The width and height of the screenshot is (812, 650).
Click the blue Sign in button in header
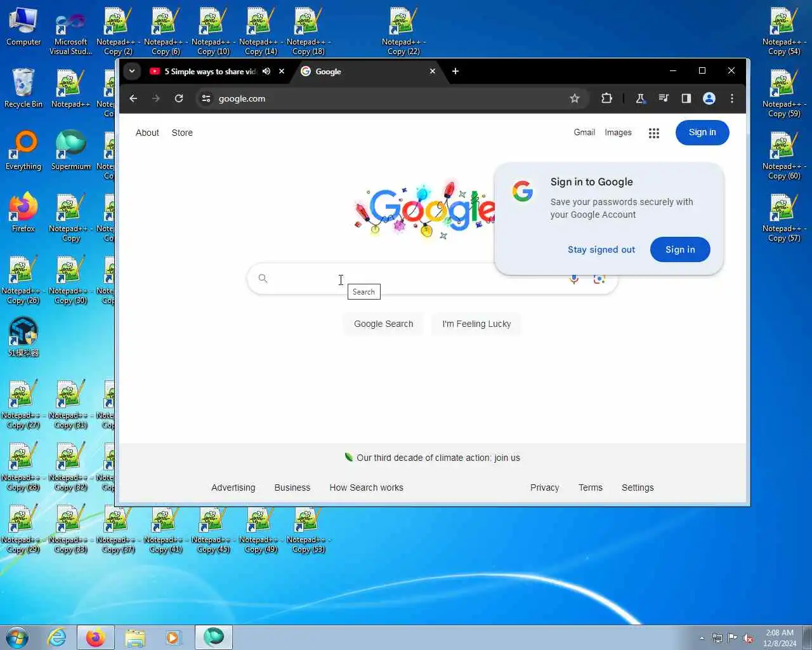pos(702,132)
